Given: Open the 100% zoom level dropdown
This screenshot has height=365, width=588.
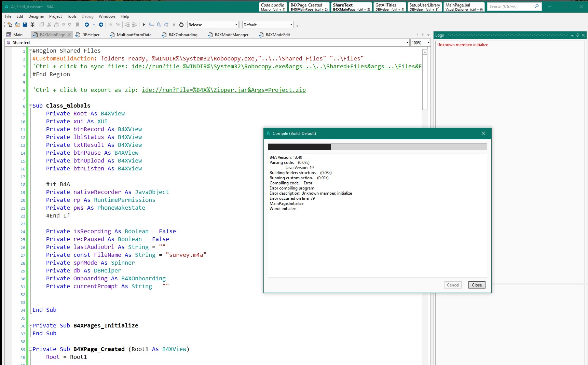Looking at the screenshot, I should 428,43.
